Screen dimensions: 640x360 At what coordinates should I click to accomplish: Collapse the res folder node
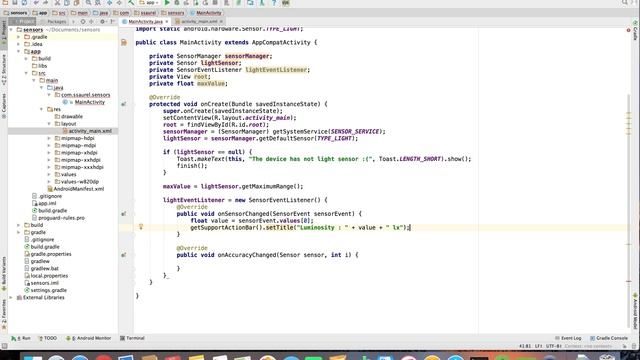(x=42, y=109)
